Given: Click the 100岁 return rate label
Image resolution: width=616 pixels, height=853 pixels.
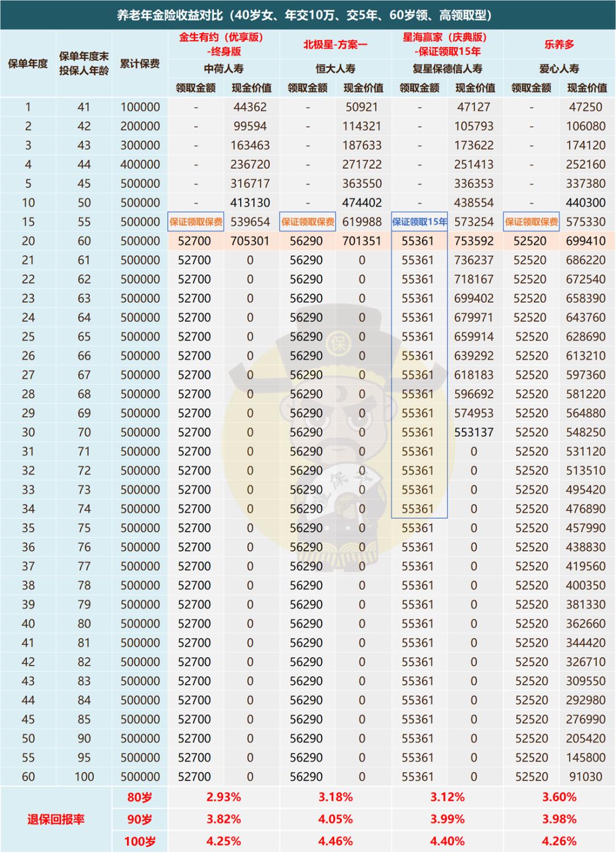Looking at the screenshot, I should 140,841.
